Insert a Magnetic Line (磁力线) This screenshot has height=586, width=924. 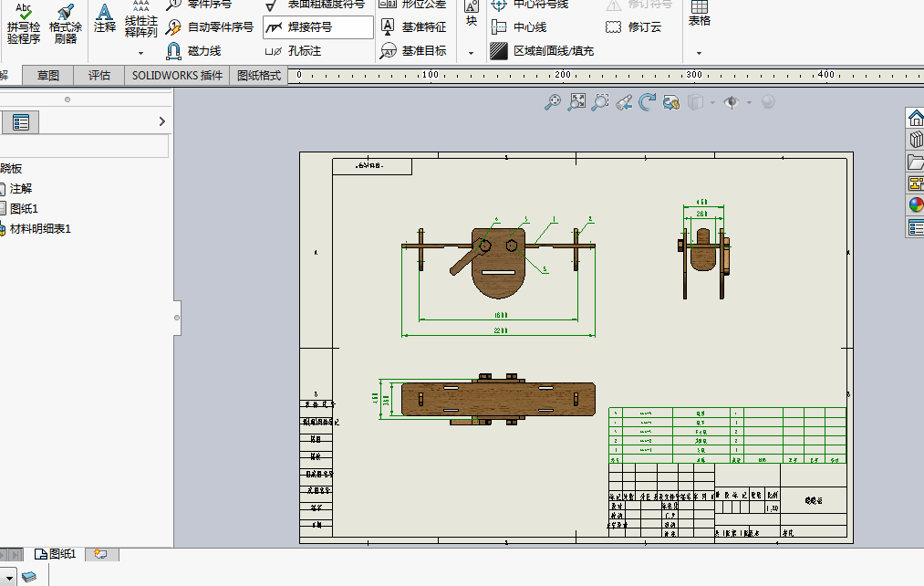pyautogui.click(x=194, y=51)
